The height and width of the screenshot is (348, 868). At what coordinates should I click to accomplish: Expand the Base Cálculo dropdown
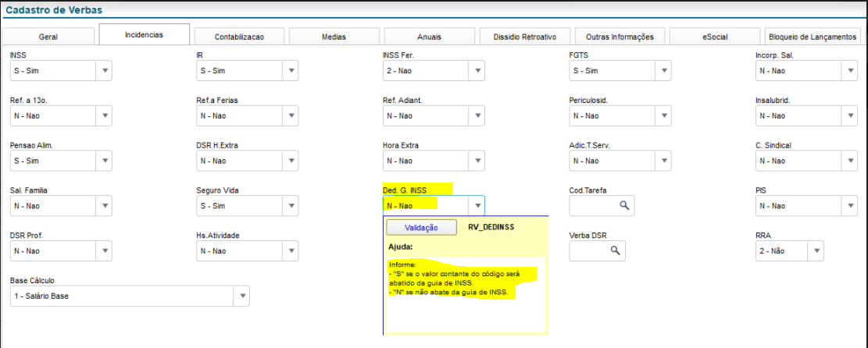point(242,296)
